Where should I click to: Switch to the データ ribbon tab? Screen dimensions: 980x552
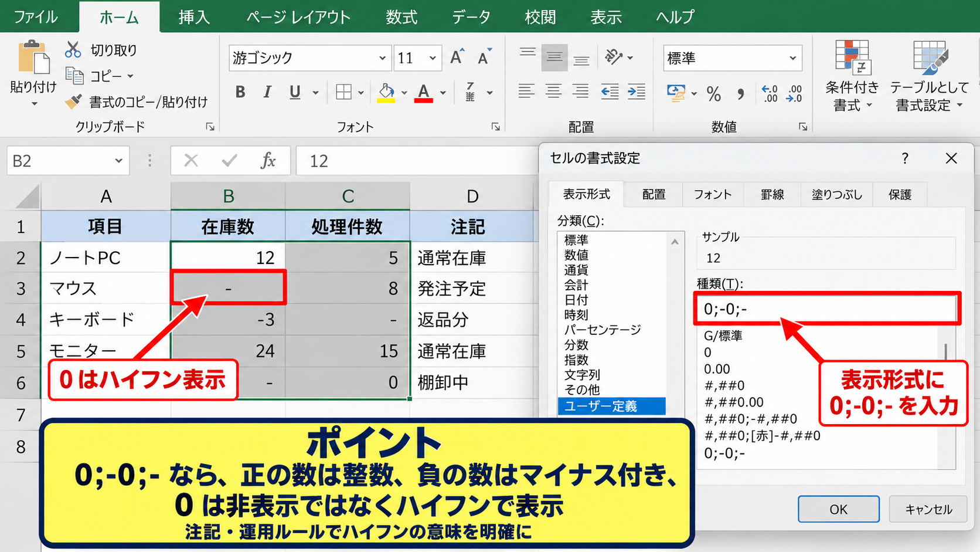pos(471,17)
